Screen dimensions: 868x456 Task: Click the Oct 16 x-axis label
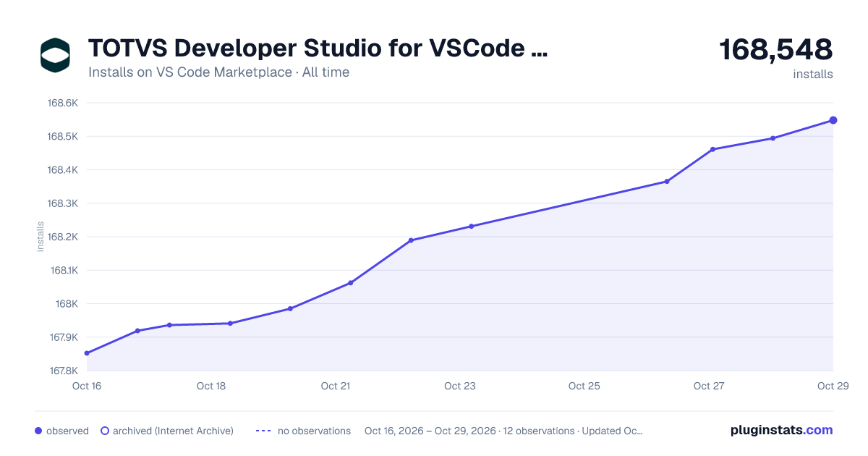point(87,386)
